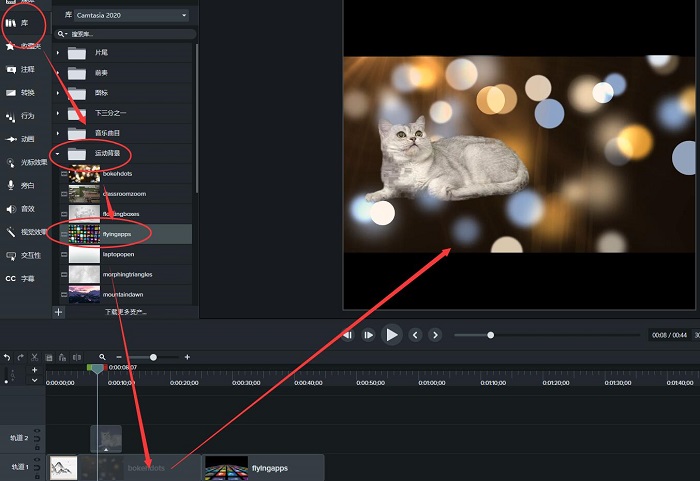The image size is (700, 481).
Task: Redo using the curved right arrow icon
Action: point(21,357)
